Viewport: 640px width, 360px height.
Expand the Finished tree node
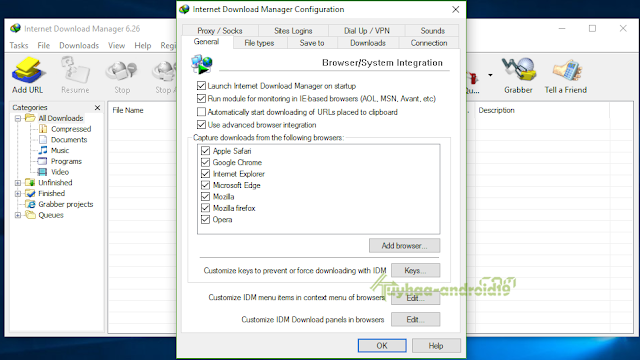18,193
